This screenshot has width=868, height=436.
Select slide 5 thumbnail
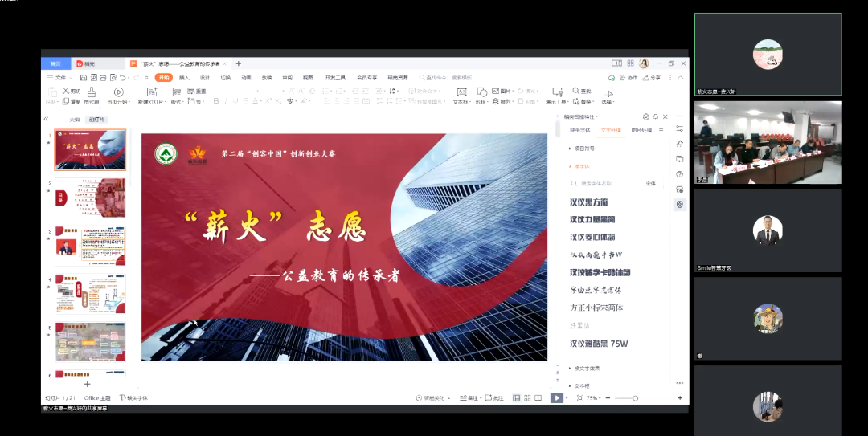[90, 342]
